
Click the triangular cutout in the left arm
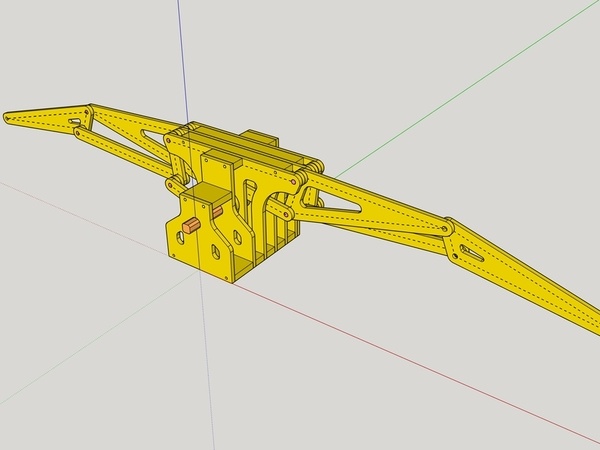[x=148, y=133]
